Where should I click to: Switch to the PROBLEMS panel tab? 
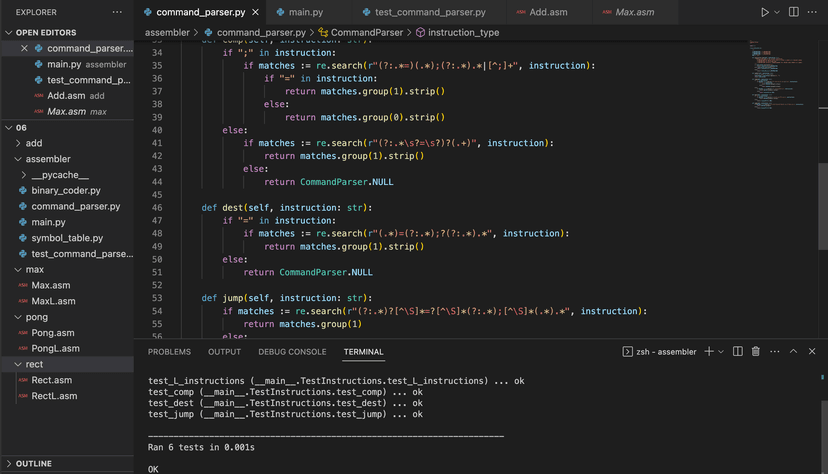(x=169, y=352)
